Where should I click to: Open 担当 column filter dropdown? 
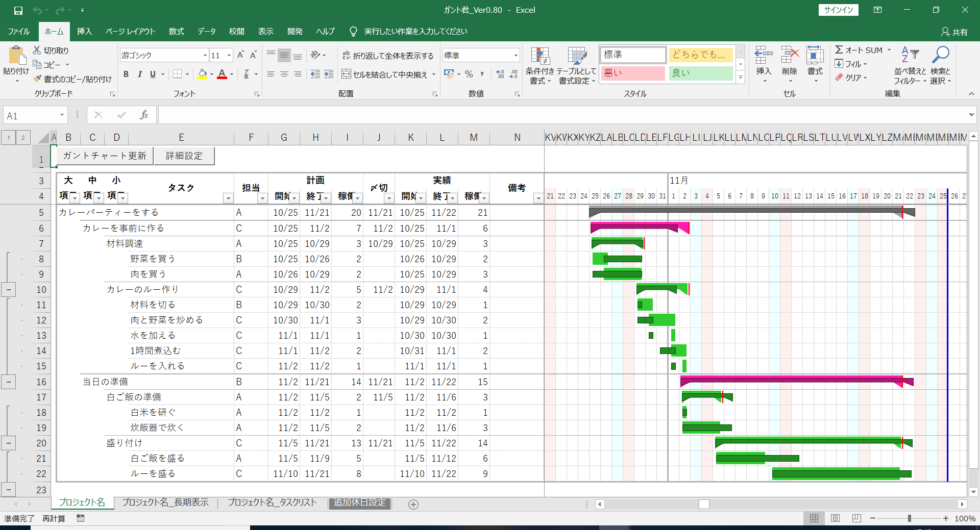click(262, 198)
